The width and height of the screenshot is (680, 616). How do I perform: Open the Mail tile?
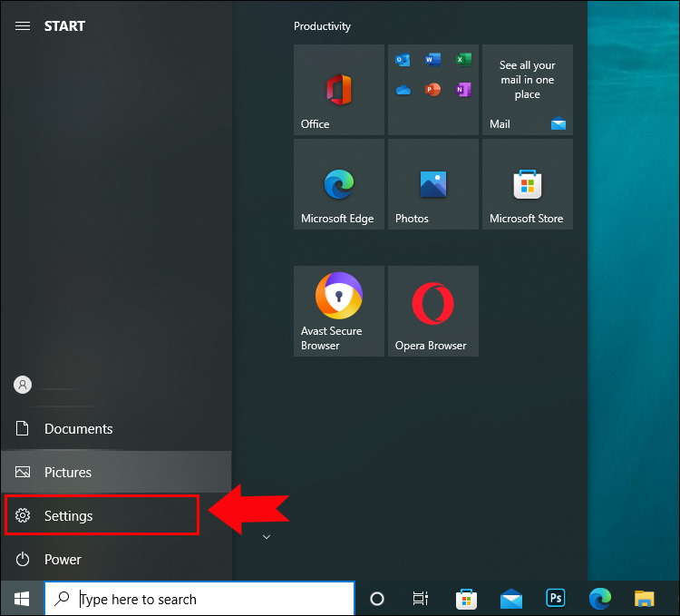click(528, 90)
